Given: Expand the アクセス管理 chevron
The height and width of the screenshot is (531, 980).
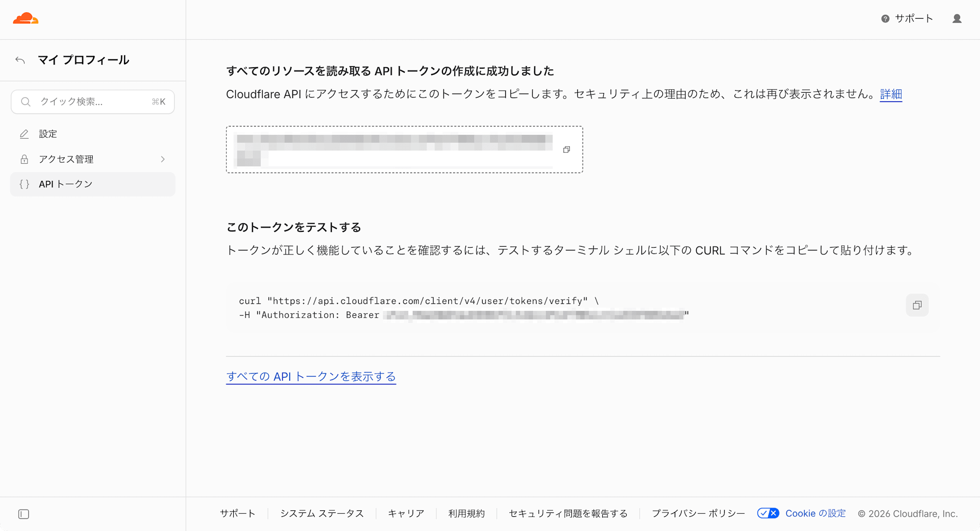Looking at the screenshot, I should [x=163, y=159].
